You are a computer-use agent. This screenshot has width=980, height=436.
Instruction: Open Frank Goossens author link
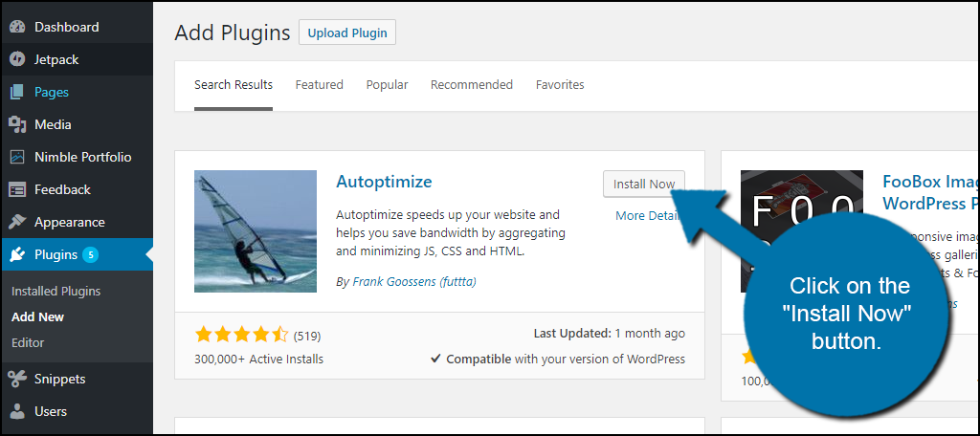click(x=413, y=282)
